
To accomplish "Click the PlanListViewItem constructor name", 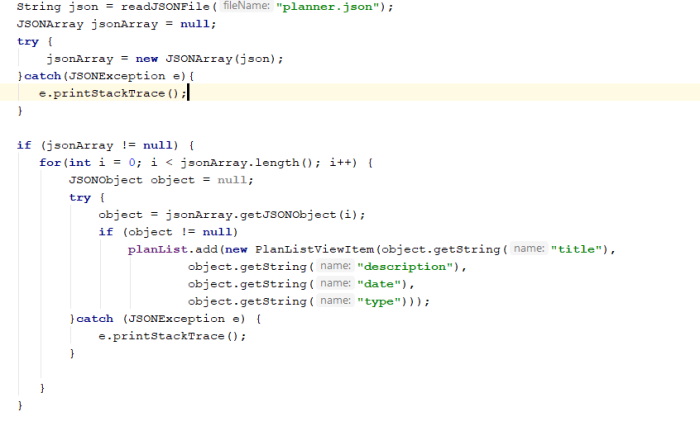I will 314,250.
